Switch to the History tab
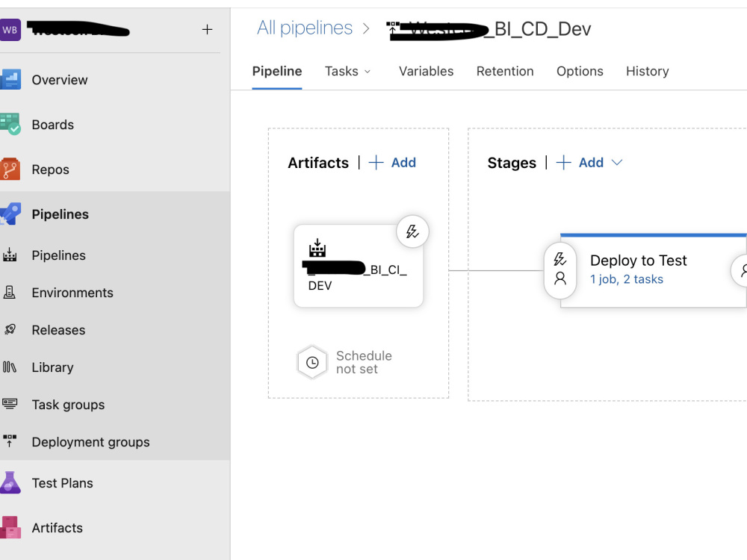Screen dimensions: 747x560 pos(647,71)
